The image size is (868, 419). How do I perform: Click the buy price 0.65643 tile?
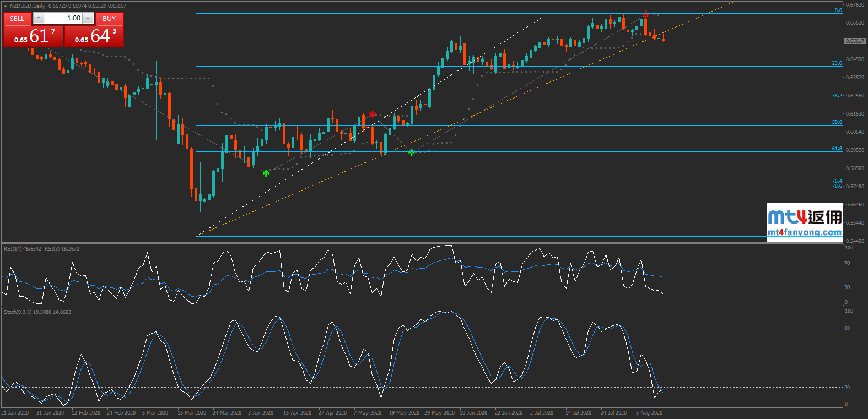pyautogui.click(x=94, y=36)
